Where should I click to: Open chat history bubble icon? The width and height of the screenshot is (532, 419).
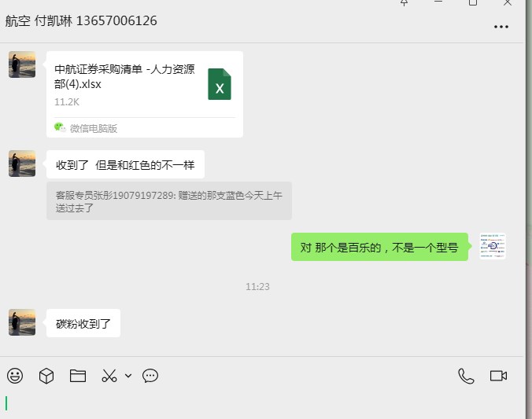(150, 376)
